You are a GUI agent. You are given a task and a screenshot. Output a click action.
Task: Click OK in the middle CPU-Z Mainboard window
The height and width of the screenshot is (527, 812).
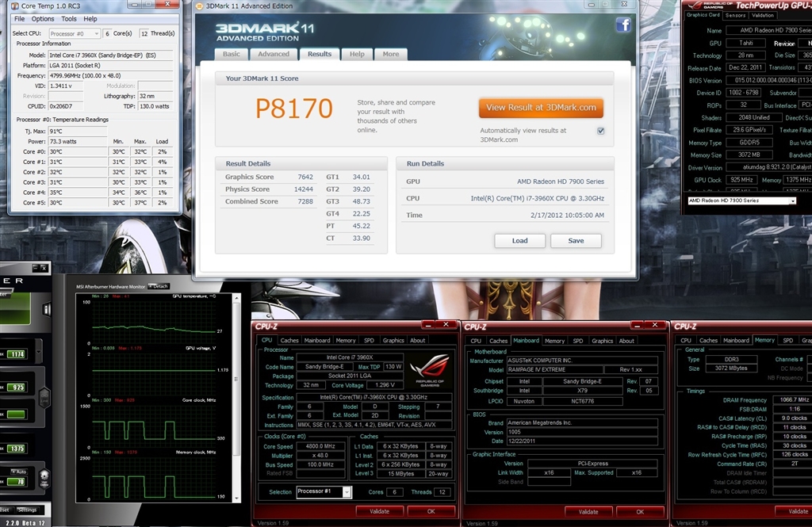pyautogui.click(x=640, y=512)
